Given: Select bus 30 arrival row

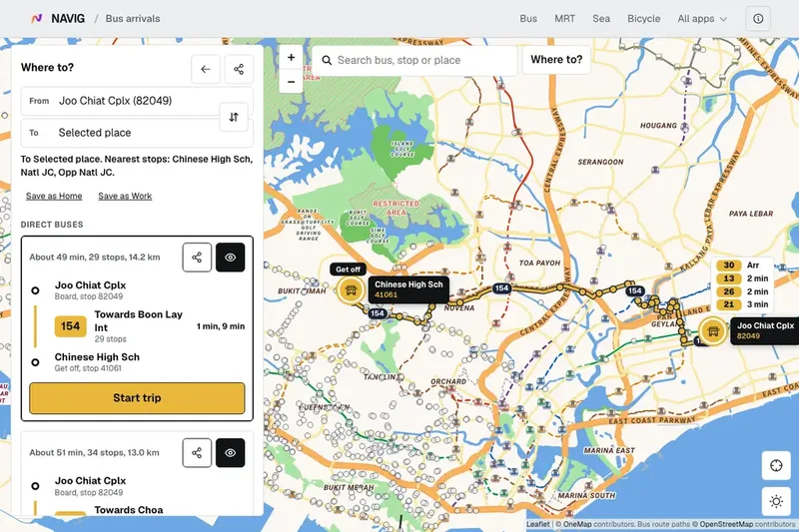Looking at the screenshot, I should tap(743, 266).
